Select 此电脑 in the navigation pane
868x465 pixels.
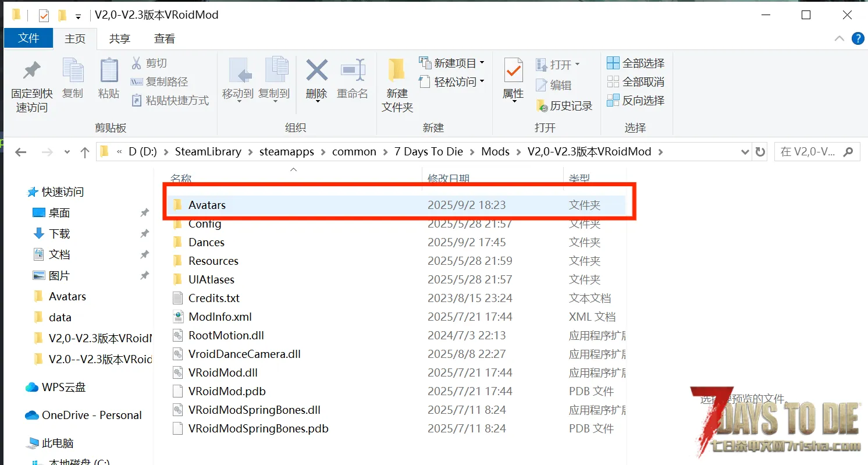(57, 443)
